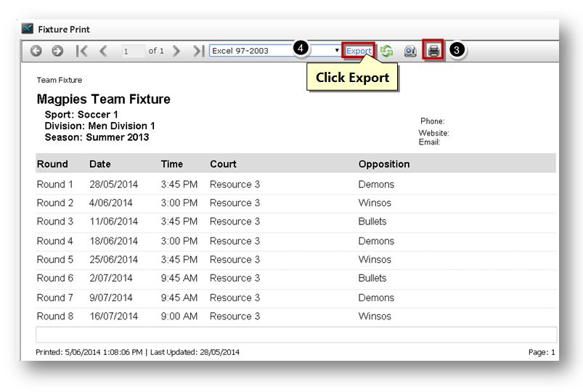Viewport: 583px width, 392px height.
Task: Select the Round 5 Winsos row
Action: pyautogui.click(x=296, y=260)
